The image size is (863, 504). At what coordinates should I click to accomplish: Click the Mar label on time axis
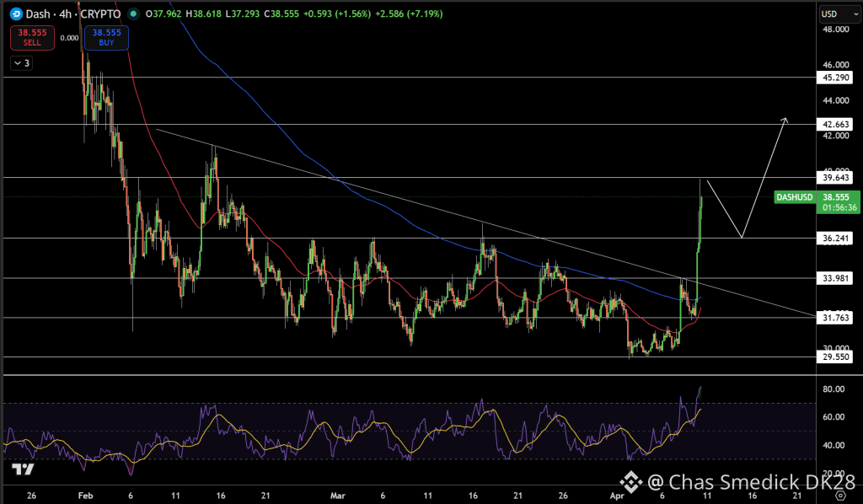click(337, 496)
